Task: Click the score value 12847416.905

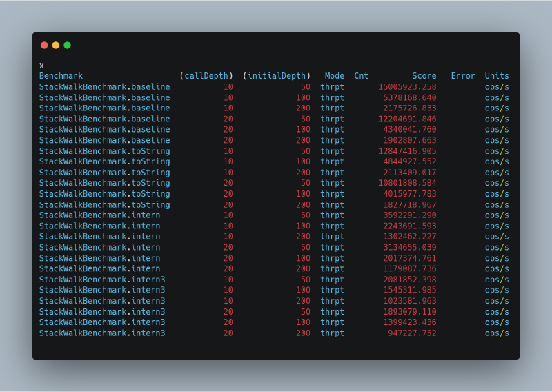Action: point(407,151)
